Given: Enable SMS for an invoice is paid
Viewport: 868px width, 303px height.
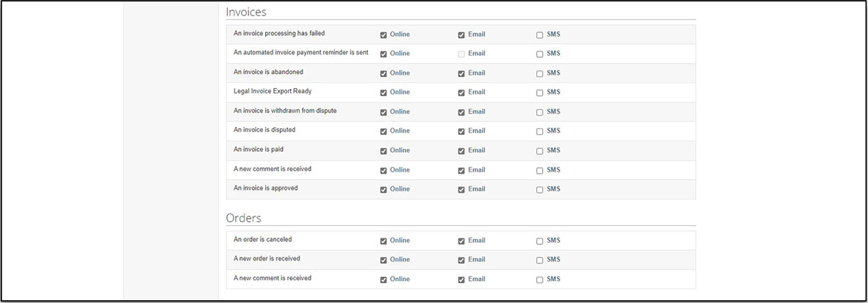Looking at the screenshot, I should point(540,150).
